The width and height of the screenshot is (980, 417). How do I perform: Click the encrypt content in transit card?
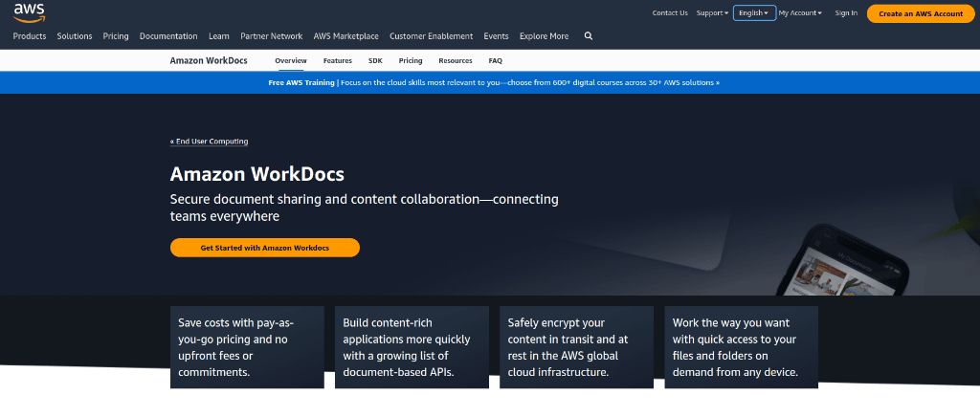[577, 347]
